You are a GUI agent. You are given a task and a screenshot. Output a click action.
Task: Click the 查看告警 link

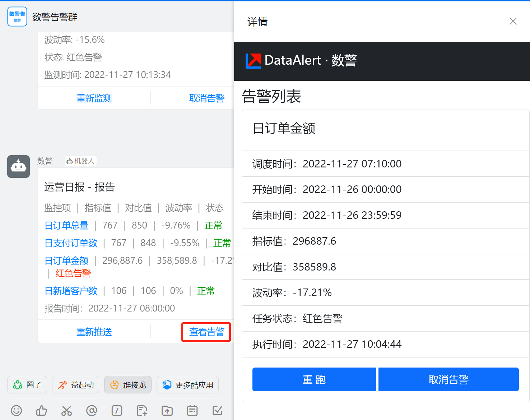(x=206, y=332)
